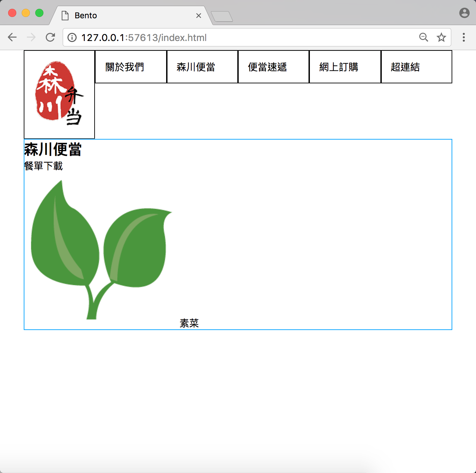Open the 便當速遞 menu item
Screen dimensions: 476x473
[274, 67]
